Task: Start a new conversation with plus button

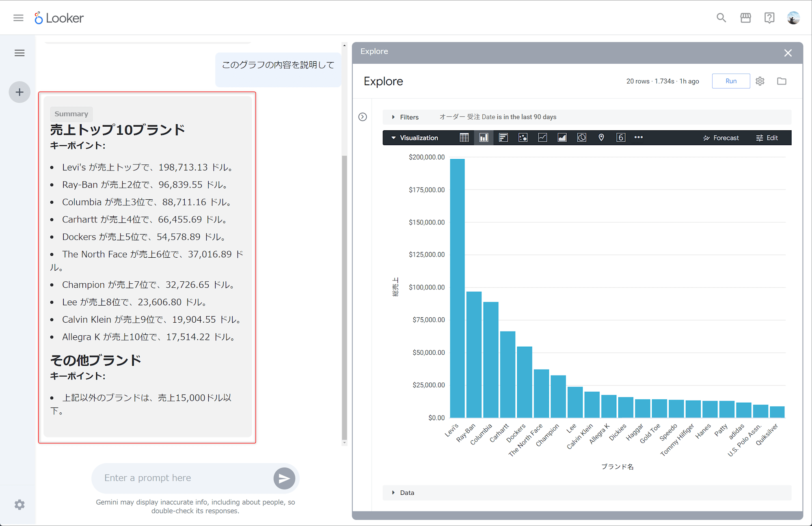Action: [19, 92]
